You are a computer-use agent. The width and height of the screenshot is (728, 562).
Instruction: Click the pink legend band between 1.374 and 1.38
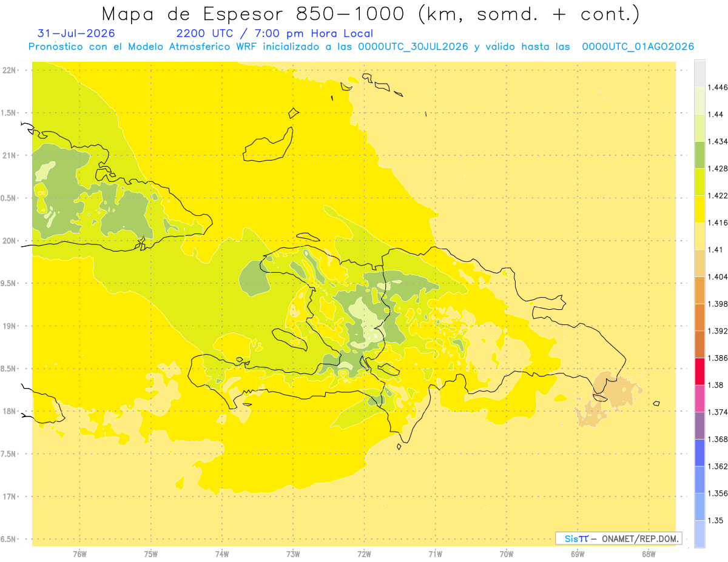[699, 398]
